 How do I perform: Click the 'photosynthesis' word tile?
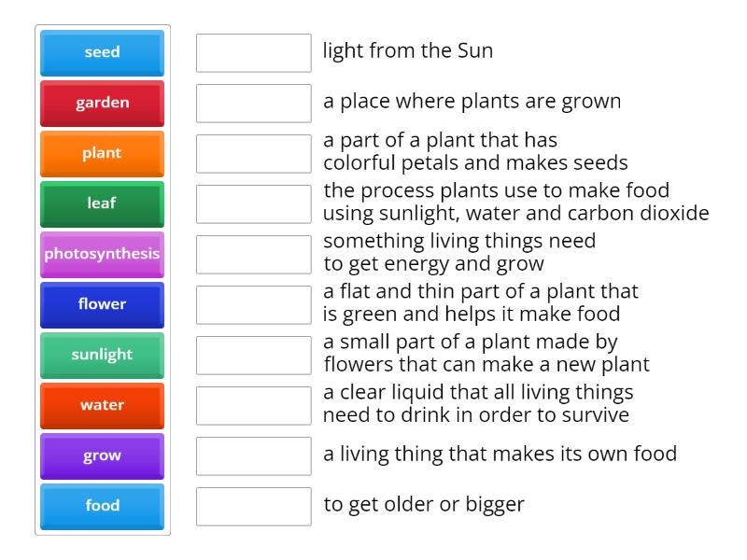click(x=102, y=254)
